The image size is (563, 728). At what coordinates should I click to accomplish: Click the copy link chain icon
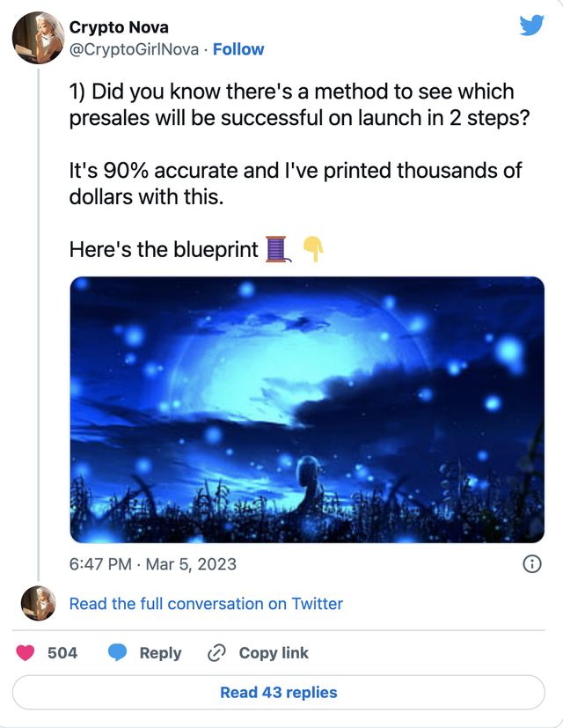pyautogui.click(x=216, y=652)
